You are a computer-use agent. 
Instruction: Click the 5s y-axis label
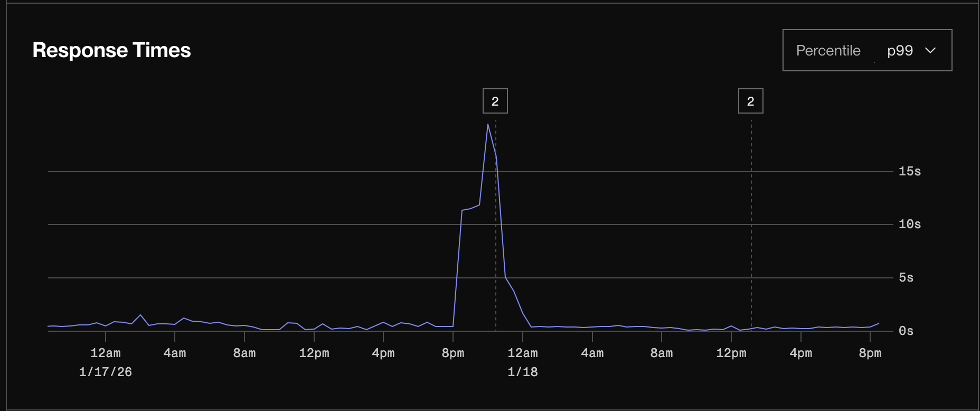tap(906, 278)
